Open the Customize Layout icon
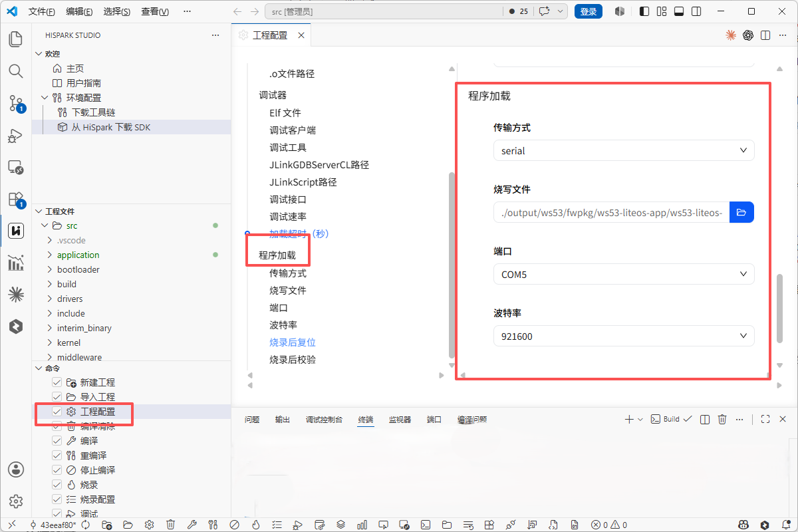Image resolution: width=798 pixels, height=532 pixels. click(x=661, y=11)
